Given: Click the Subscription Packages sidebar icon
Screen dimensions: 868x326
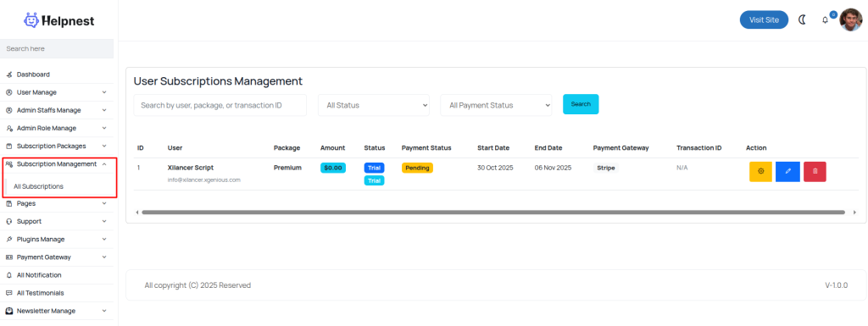Looking at the screenshot, I should click(x=8, y=146).
